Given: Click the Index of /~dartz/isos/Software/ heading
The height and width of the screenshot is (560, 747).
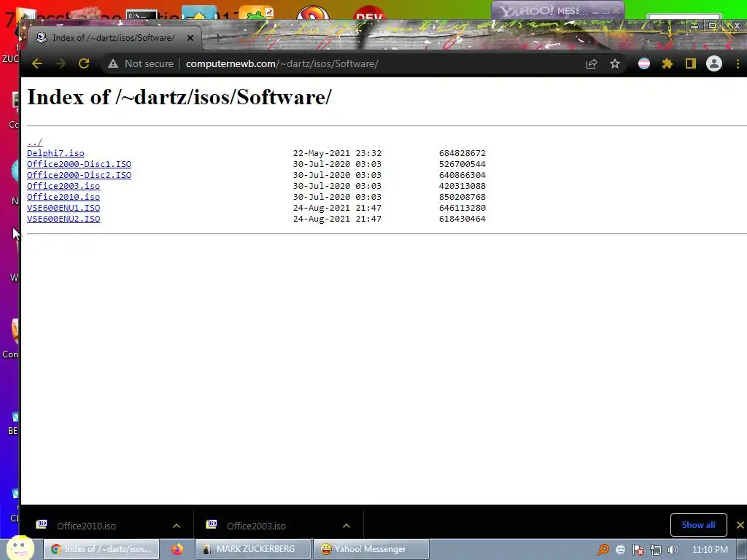Looking at the screenshot, I should pyautogui.click(x=179, y=97).
